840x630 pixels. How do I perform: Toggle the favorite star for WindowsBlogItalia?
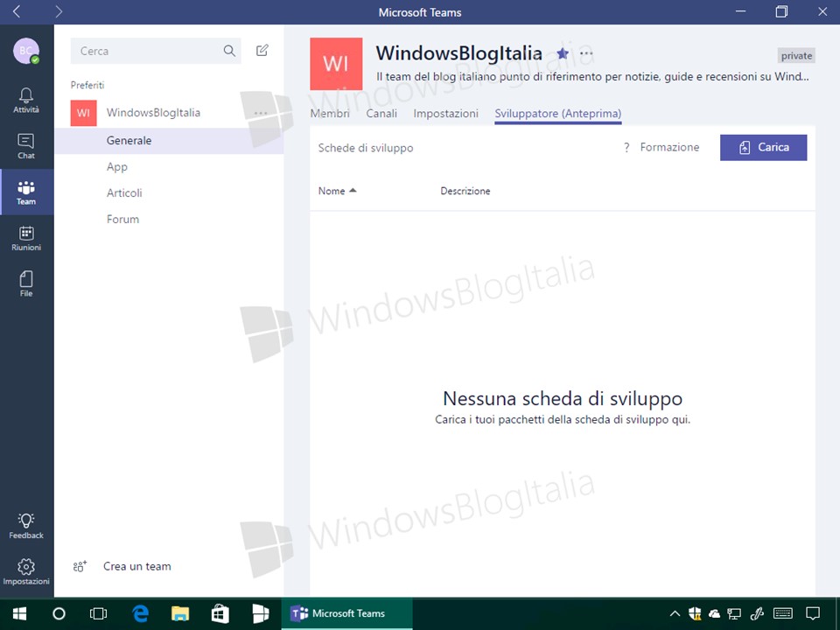[x=563, y=53]
